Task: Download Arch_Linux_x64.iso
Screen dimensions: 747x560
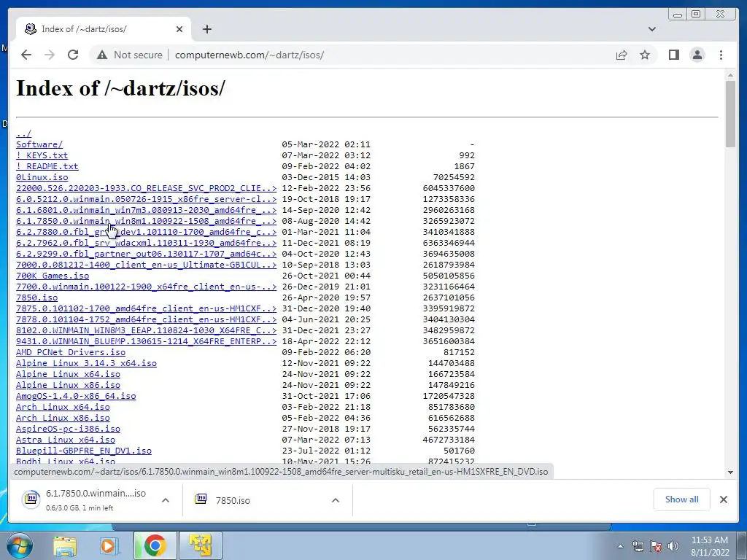Action: coord(63,407)
